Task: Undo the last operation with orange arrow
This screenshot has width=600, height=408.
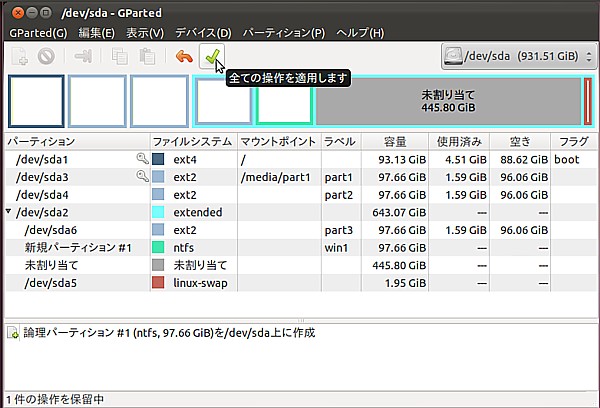Action: 184,57
